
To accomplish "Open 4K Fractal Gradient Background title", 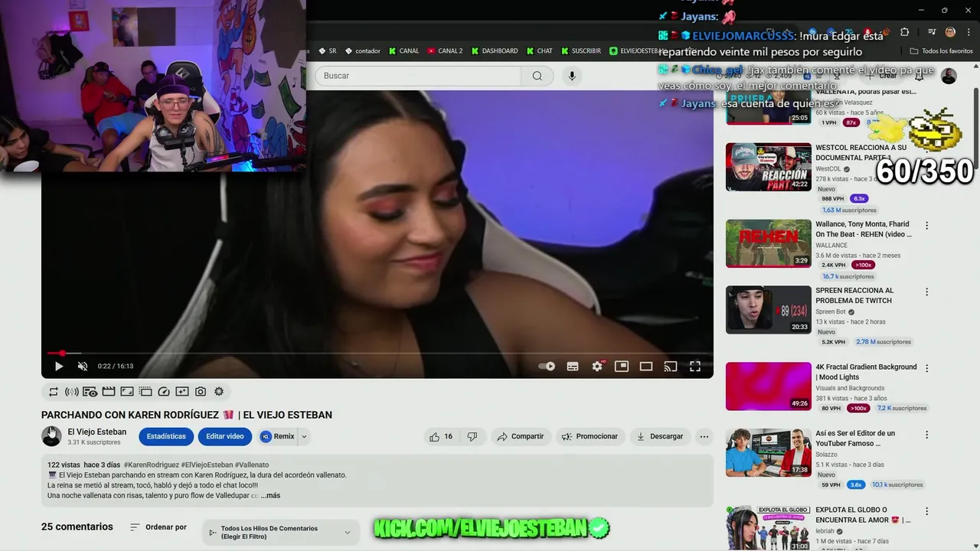I will pos(866,372).
